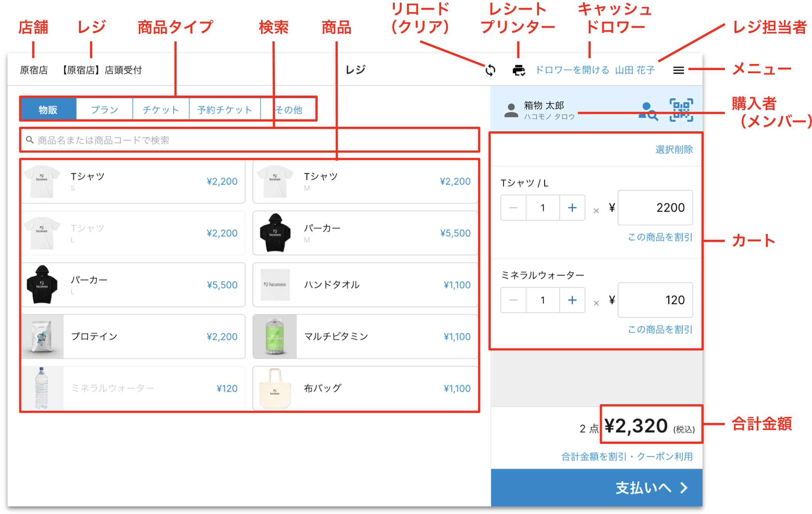The width and height of the screenshot is (812, 514).
Task: Switch to the 予約チケット tab
Action: click(224, 110)
